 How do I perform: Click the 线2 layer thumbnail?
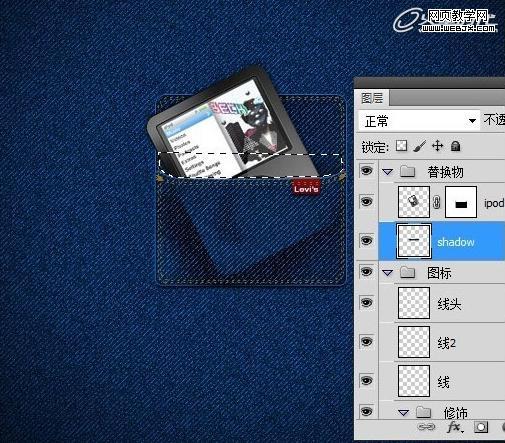point(414,342)
